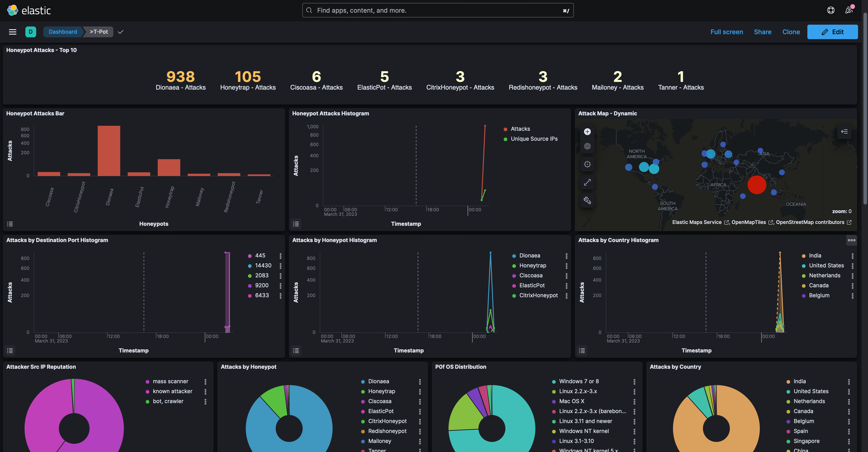Viewport: 868px width, 452px height.
Task: Open the Share menu
Action: [763, 32]
